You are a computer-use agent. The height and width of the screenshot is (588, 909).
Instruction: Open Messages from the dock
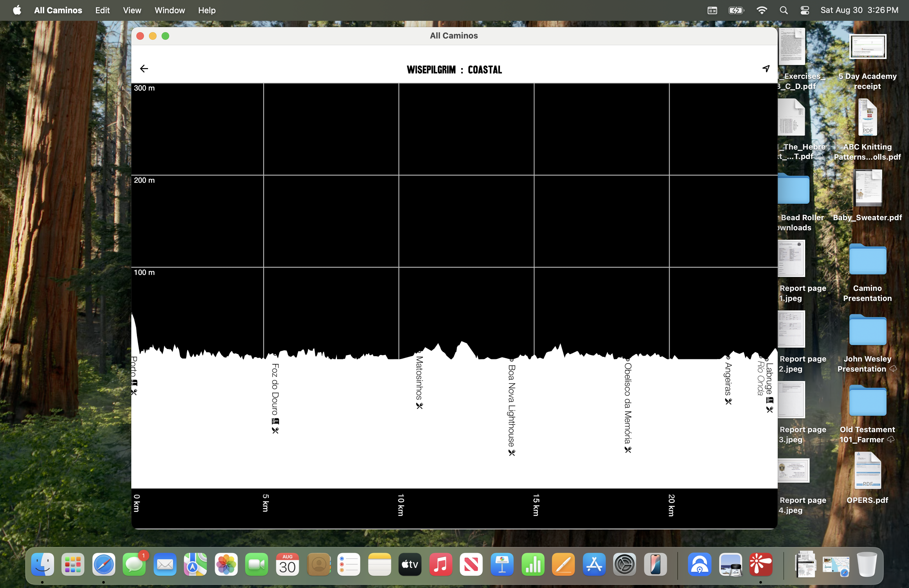[134, 564]
